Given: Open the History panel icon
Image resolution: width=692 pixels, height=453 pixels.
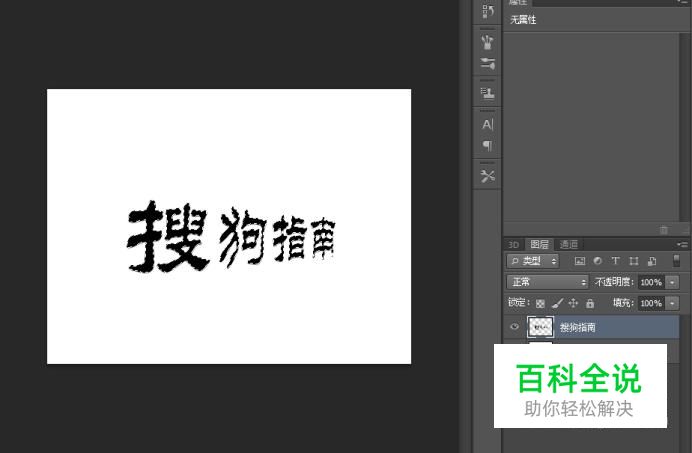Looking at the screenshot, I should (487, 11).
